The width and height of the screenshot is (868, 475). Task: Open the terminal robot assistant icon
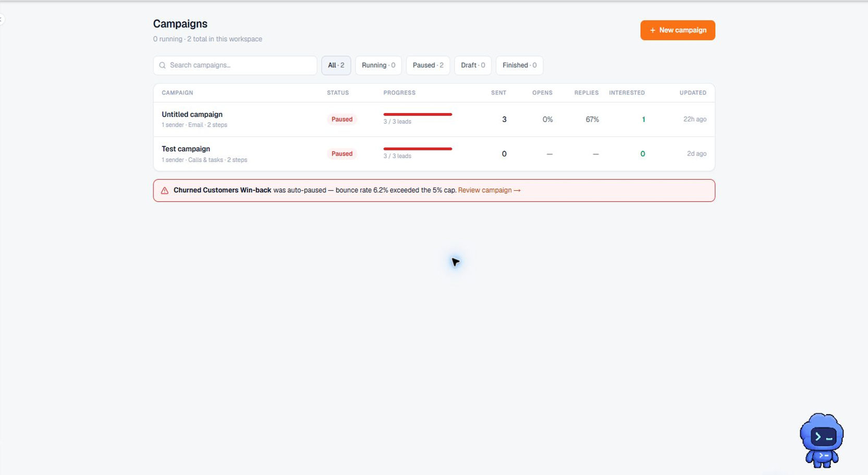822,440
